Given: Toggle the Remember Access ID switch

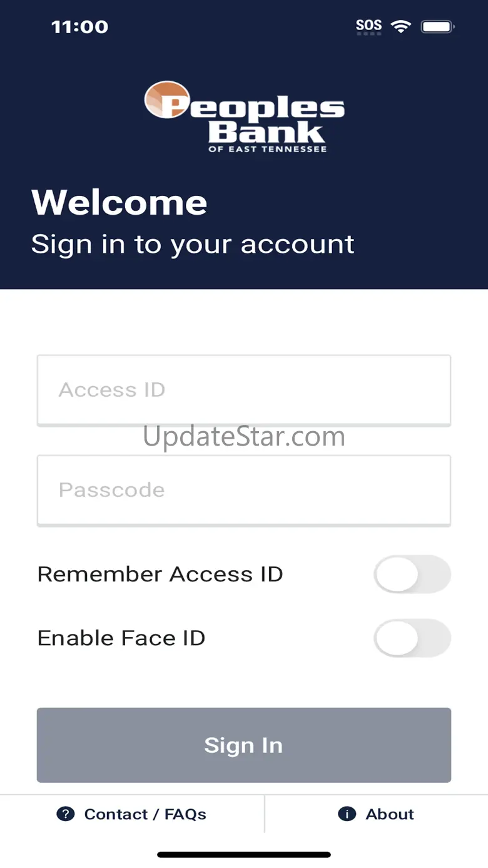Looking at the screenshot, I should 412,574.
